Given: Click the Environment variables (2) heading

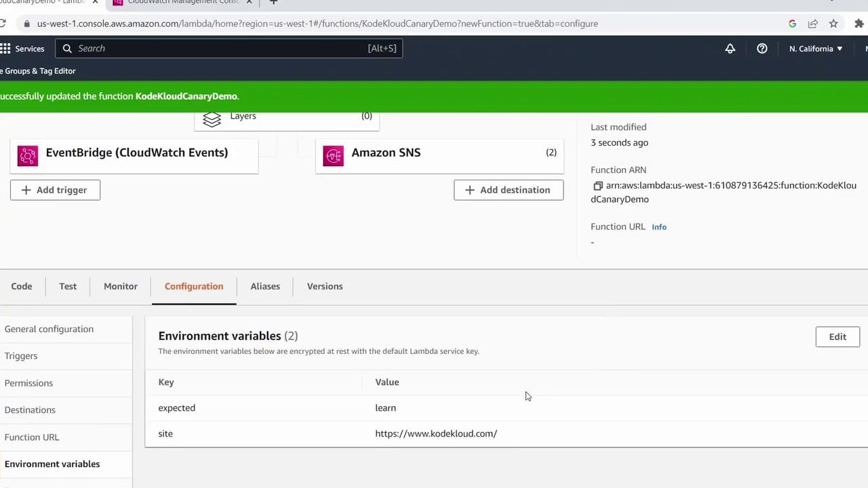Looking at the screenshot, I should (228, 336).
